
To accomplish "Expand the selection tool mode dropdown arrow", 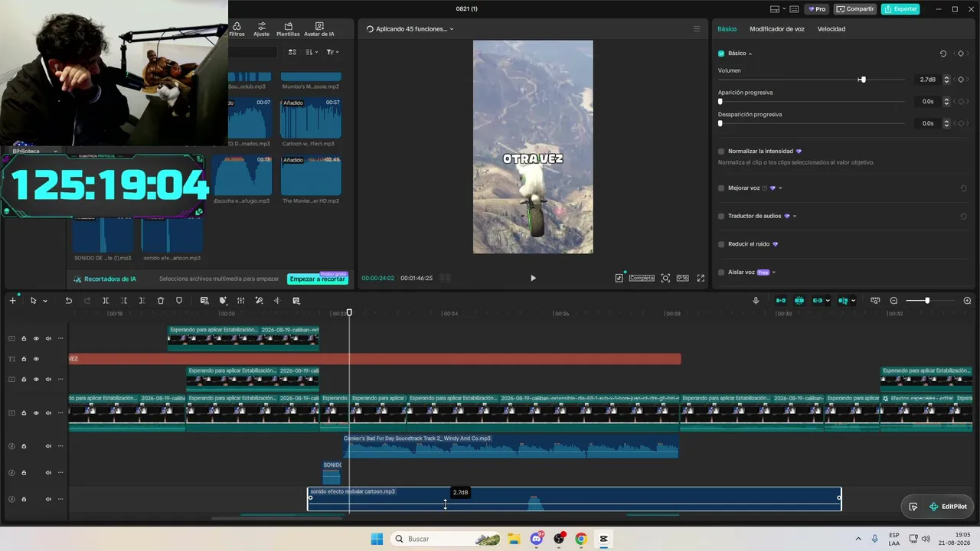I will click(44, 302).
